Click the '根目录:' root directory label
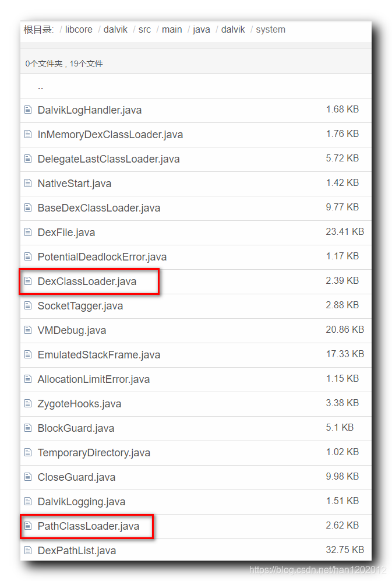 [38, 30]
